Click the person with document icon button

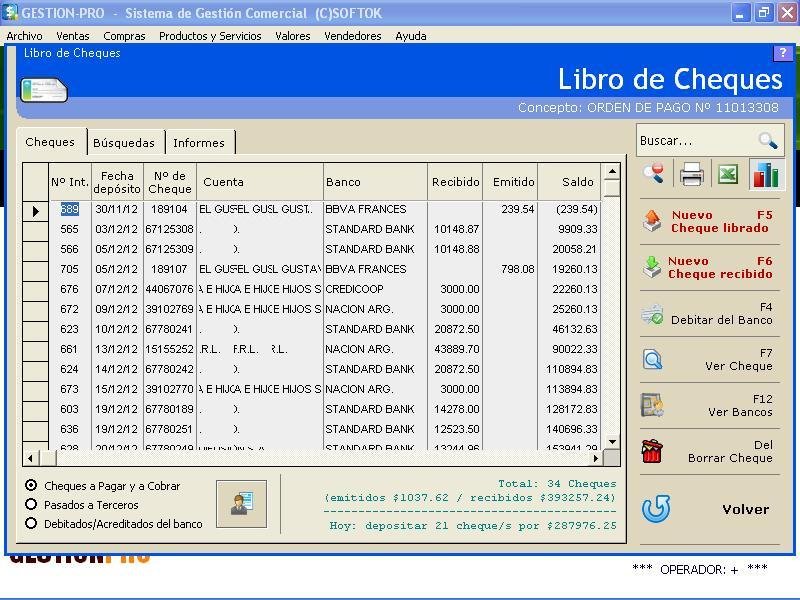(241, 505)
